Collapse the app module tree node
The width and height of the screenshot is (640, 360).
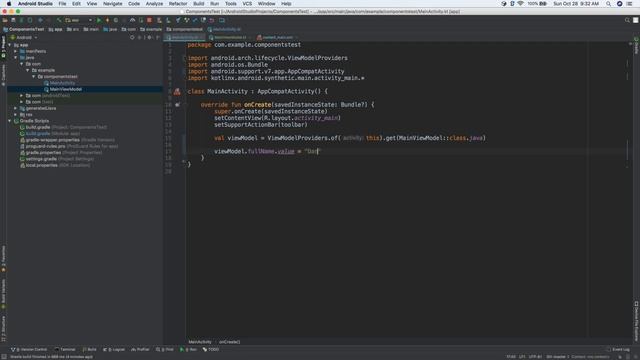point(10,45)
